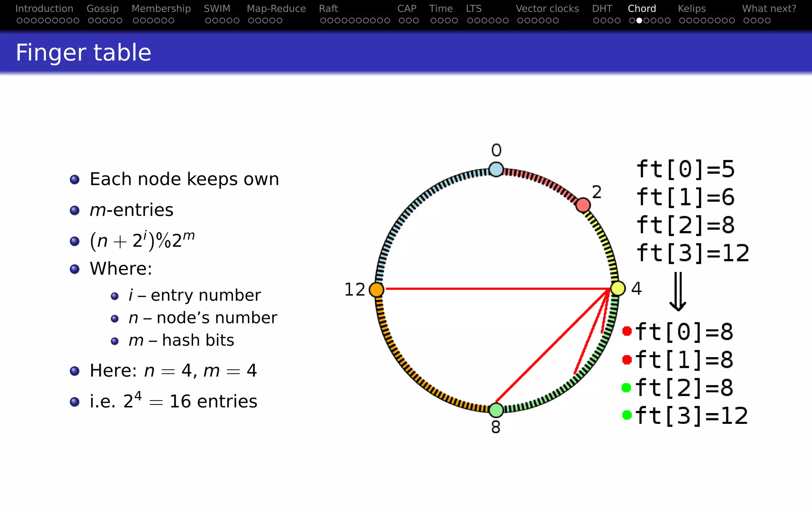
Task: Click the 'Each node keeps own' bullet text
Action: click(x=184, y=179)
